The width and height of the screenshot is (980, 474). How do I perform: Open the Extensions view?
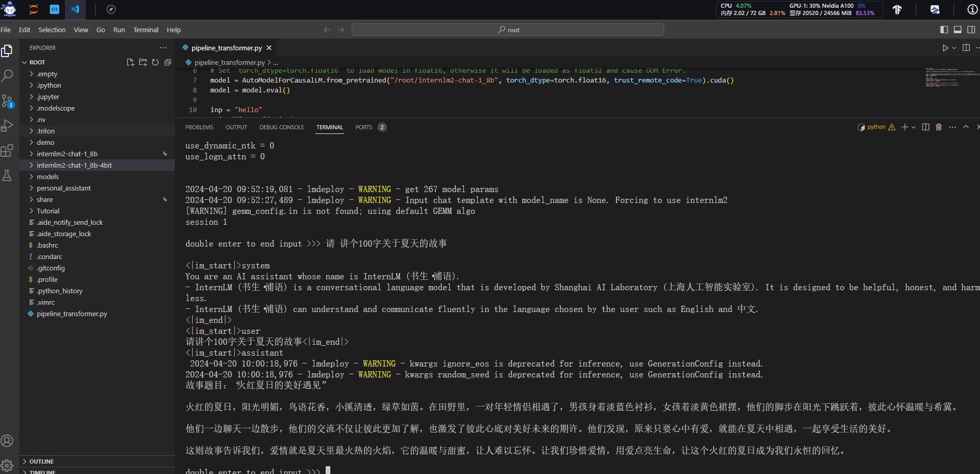[7, 151]
